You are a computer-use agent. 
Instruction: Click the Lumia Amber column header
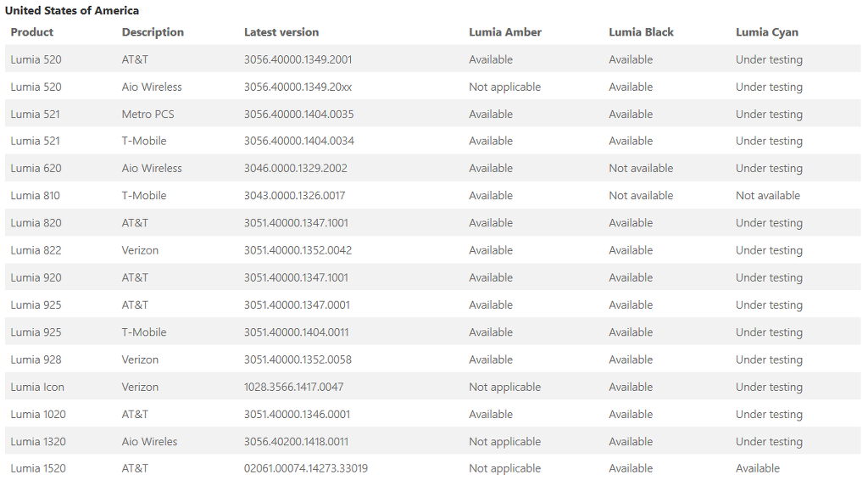(x=505, y=32)
